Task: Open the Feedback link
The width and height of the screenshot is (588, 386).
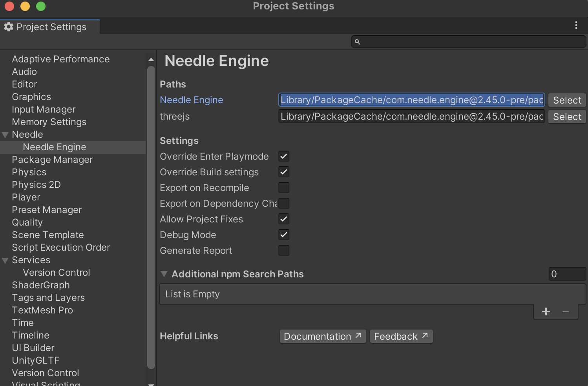Action: pyautogui.click(x=401, y=336)
